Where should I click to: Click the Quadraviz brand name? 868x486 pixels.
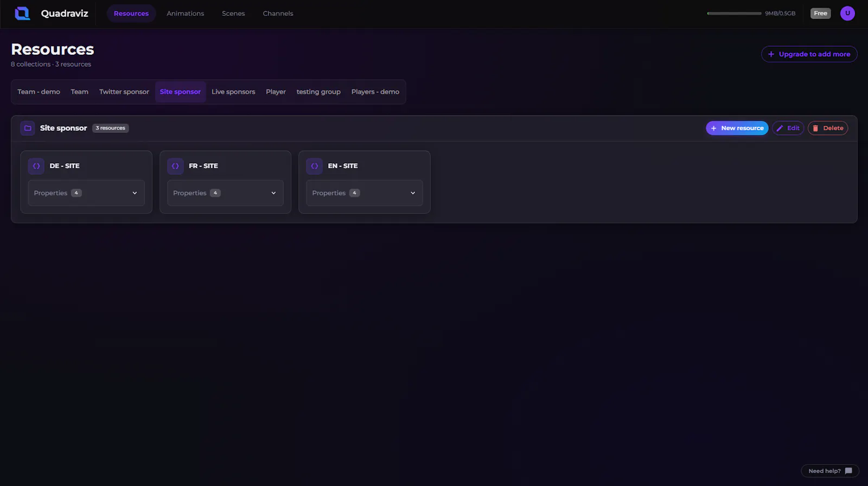[x=65, y=13]
